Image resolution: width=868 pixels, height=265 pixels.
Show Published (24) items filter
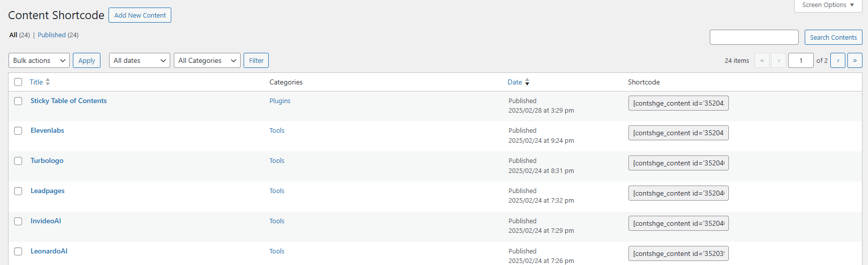coord(58,35)
